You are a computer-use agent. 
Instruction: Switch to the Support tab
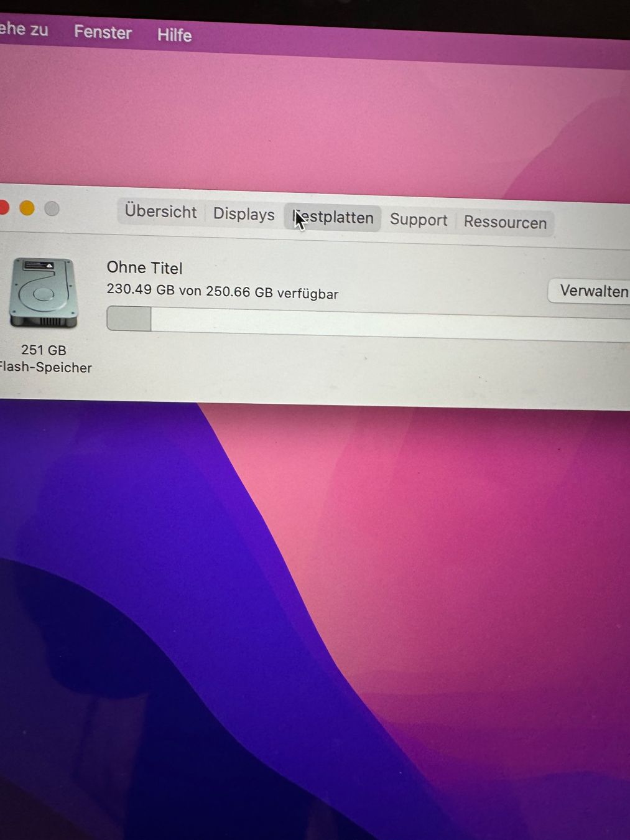(x=419, y=220)
